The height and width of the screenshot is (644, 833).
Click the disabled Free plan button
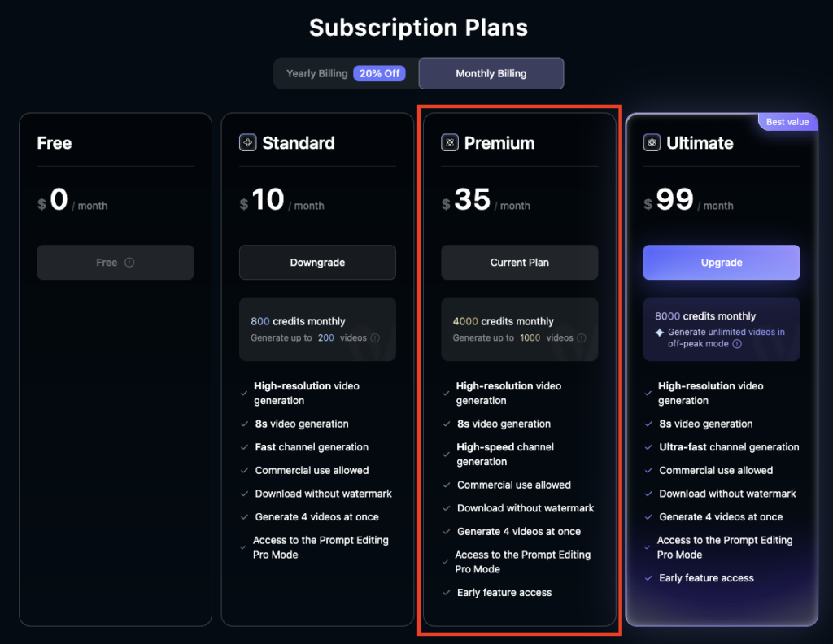click(x=116, y=263)
